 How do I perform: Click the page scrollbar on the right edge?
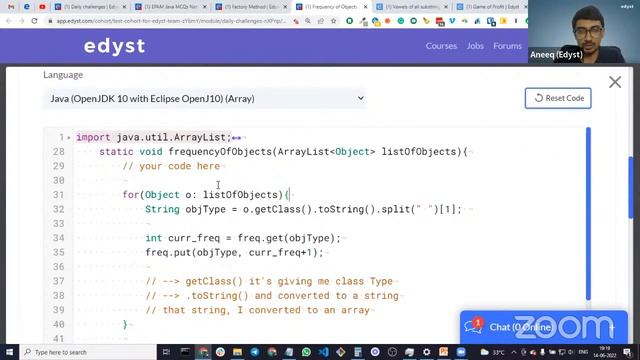tap(632, 188)
